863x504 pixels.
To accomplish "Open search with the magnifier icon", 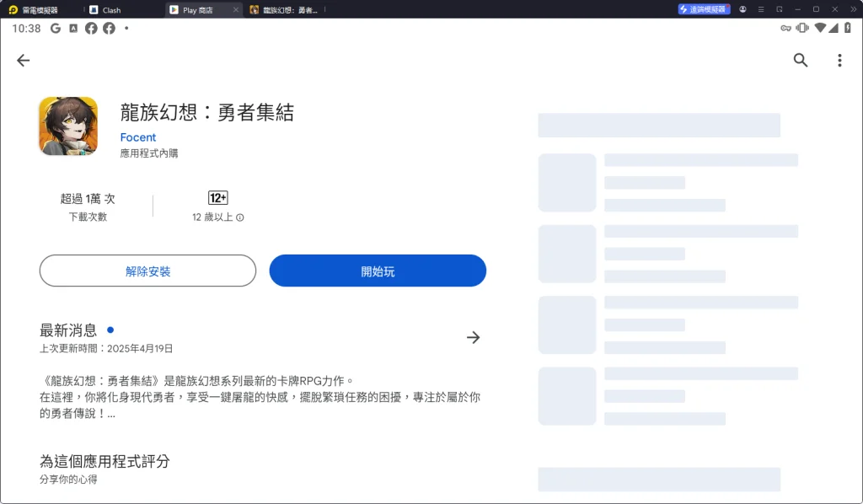I will pyautogui.click(x=801, y=60).
